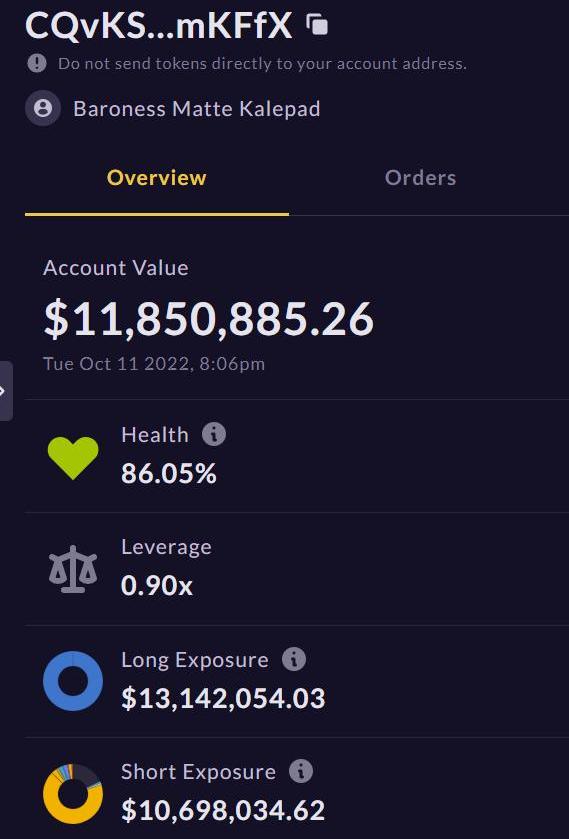The width and height of the screenshot is (569, 839).
Task: Open the Health info tooltip icon
Action: pyautogui.click(x=214, y=434)
